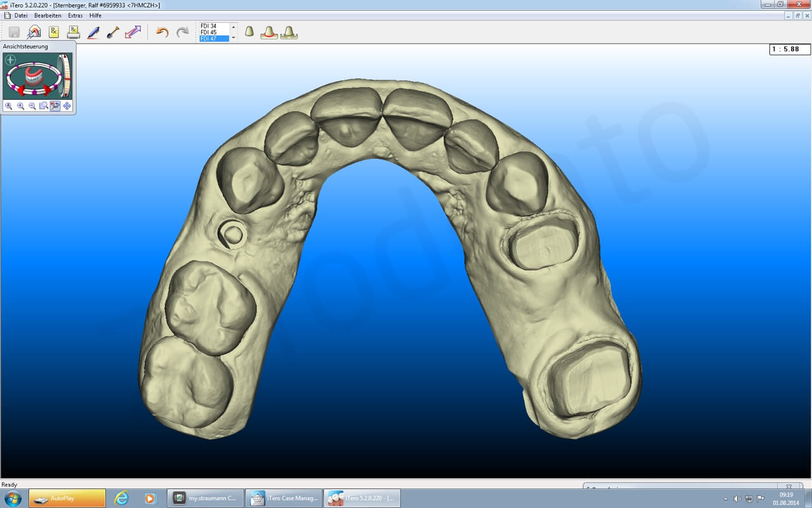The height and width of the screenshot is (508, 812).
Task: Click the orange undo arrow
Action: 162,32
